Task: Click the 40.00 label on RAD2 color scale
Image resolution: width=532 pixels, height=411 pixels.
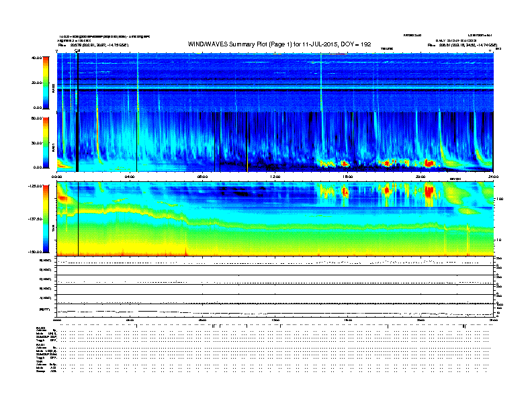Action: (36, 58)
